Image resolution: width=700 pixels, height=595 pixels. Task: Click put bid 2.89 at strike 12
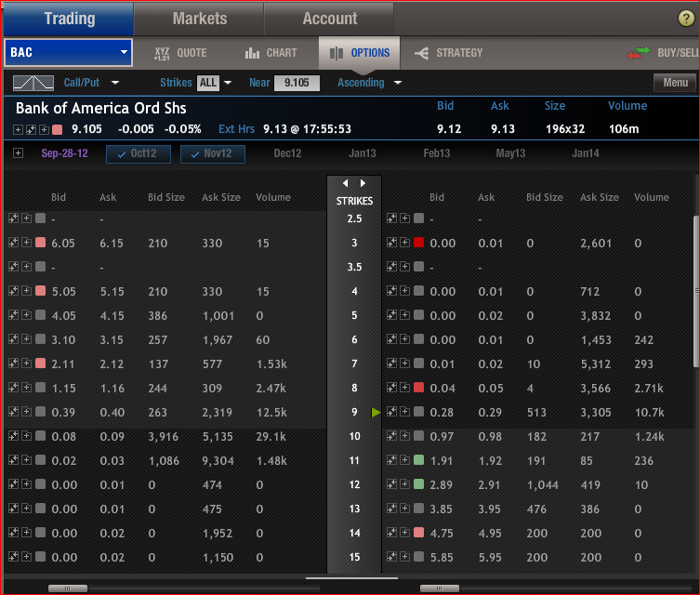[x=442, y=484]
